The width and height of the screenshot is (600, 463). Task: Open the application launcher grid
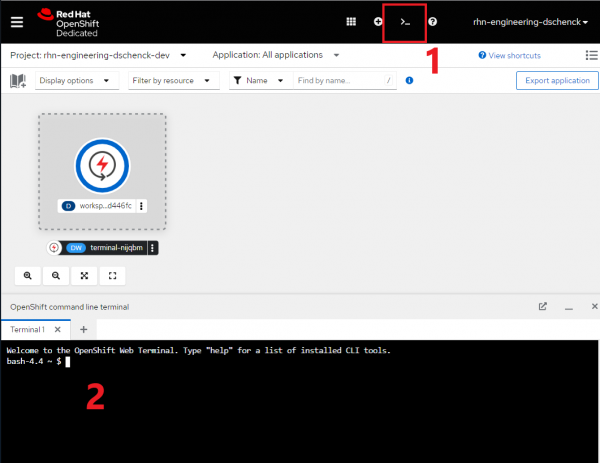(350, 21)
